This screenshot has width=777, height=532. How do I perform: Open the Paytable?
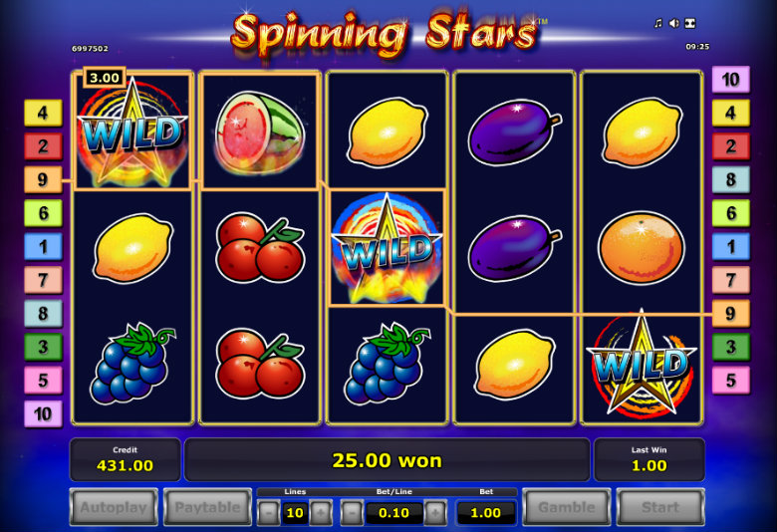tap(207, 507)
